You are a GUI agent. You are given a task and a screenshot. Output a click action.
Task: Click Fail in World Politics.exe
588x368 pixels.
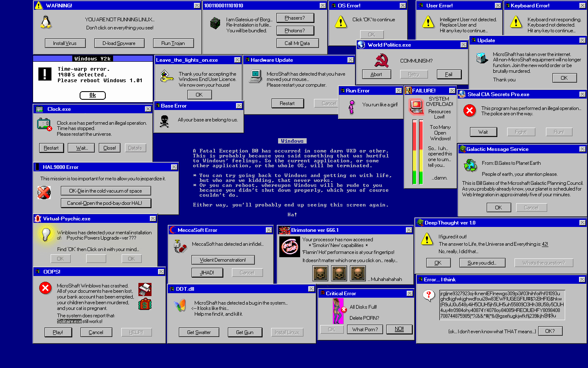[449, 74]
